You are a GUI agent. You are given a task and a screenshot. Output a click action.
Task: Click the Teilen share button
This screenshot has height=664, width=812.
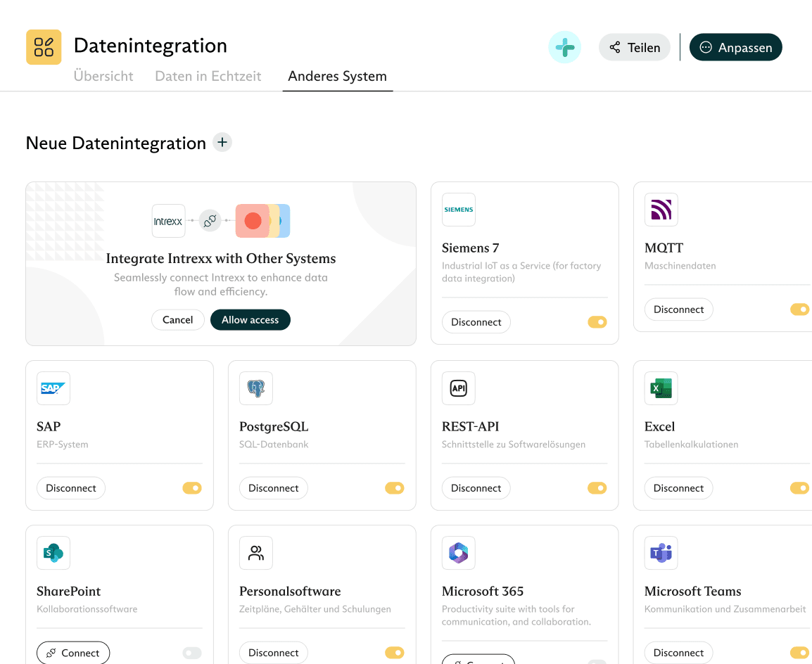pos(634,48)
